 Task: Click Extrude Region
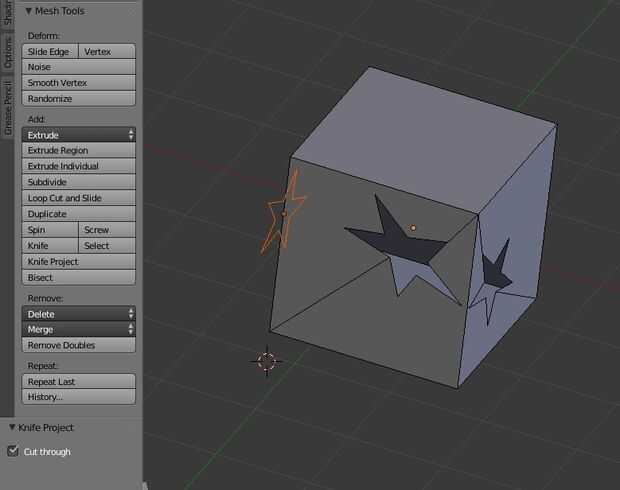[79, 150]
